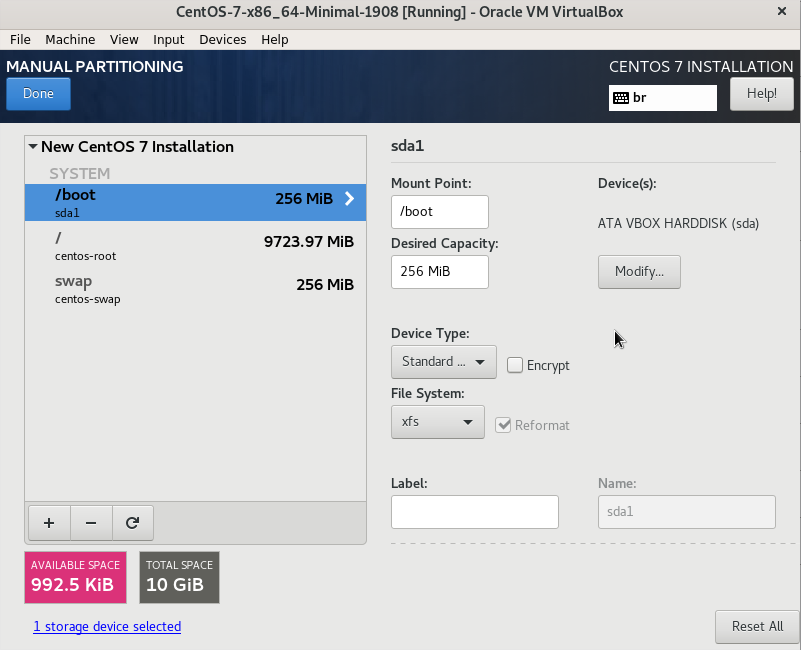Viewport: 801px width, 650px height.
Task: Click the Help! button
Action: [x=762, y=94]
